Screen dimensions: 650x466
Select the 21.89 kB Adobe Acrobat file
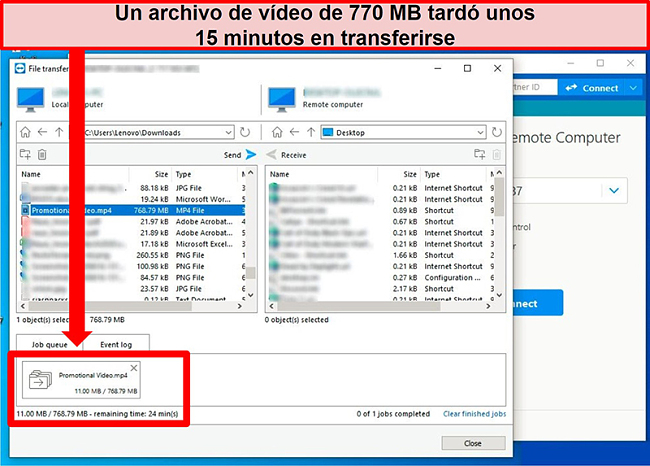click(x=133, y=233)
